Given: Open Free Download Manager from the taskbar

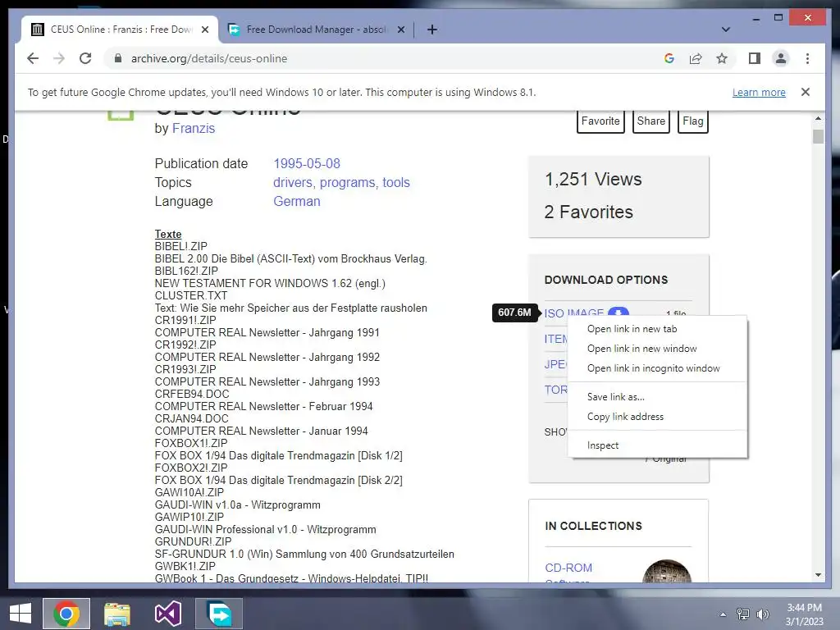Looking at the screenshot, I should click(218, 614).
